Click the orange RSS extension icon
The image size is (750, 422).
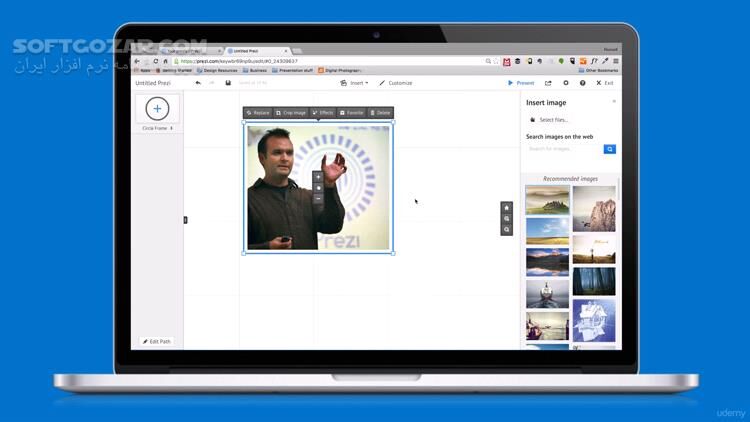[583, 61]
